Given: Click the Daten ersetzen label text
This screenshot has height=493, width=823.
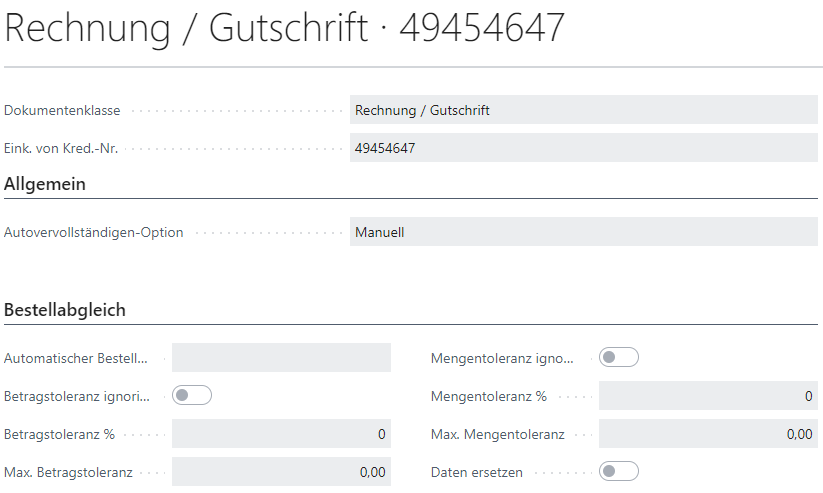Looking at the screenshot, I should point(476,472).
